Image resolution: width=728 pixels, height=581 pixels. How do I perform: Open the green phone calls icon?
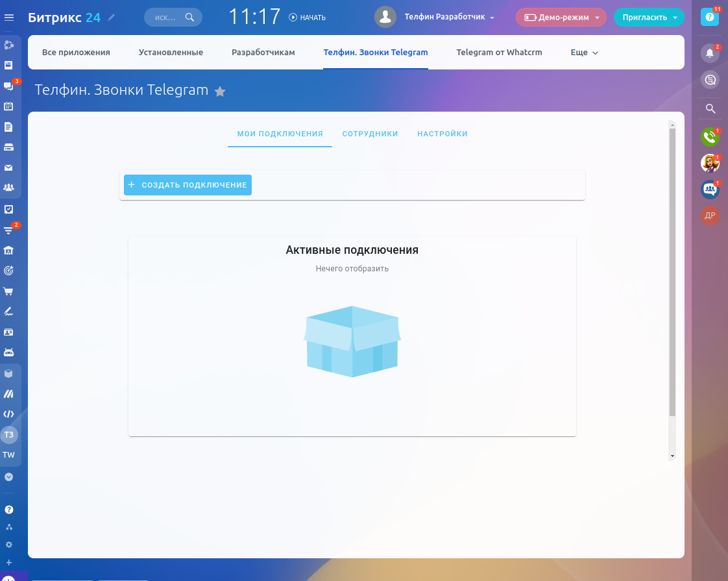(710, 136)
